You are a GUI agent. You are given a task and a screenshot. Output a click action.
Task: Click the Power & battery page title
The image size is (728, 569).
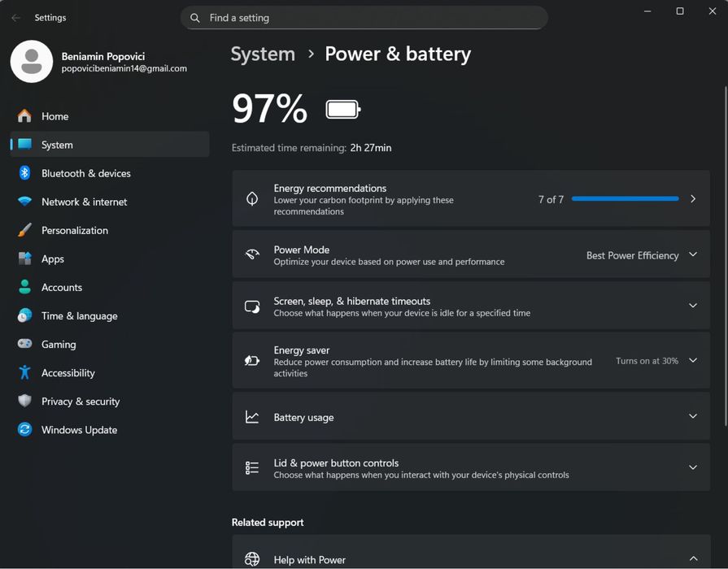click(x=398, y=54)
